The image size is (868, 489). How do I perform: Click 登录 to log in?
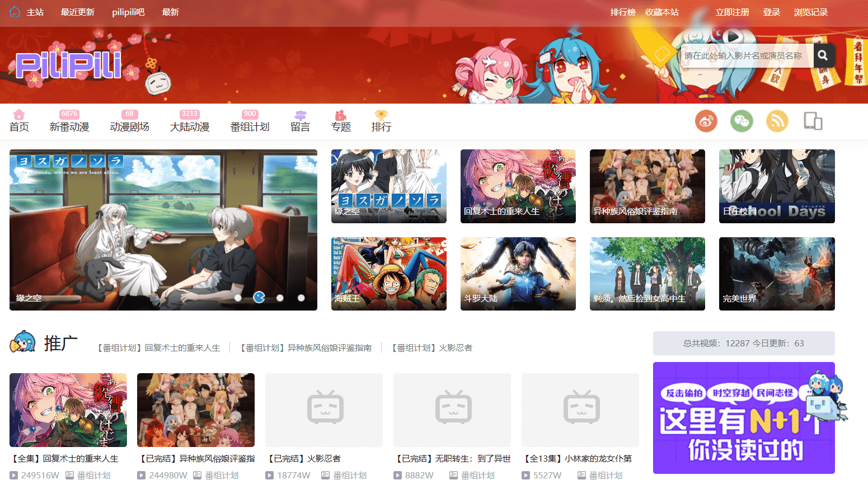coord(772,12)
